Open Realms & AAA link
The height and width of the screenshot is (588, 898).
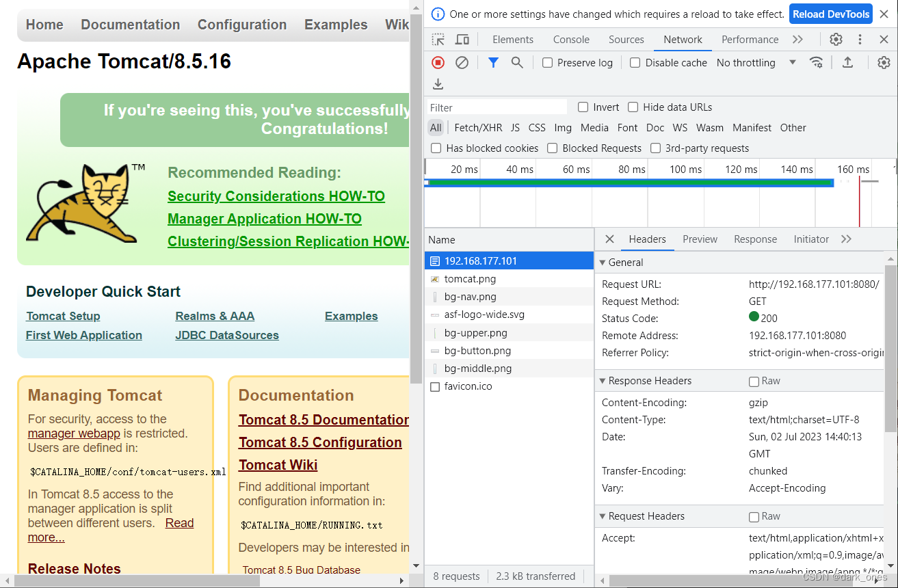[215, 316]
